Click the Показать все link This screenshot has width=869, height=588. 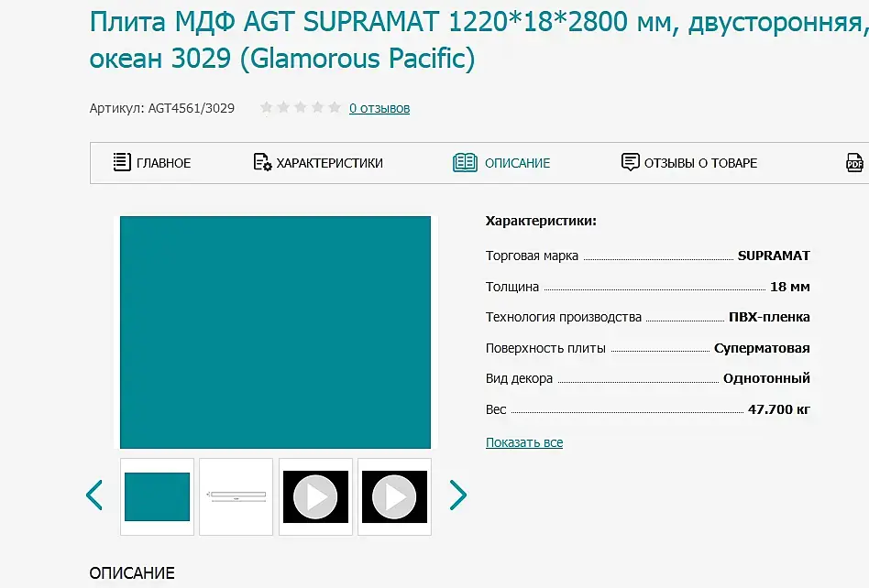click(x=524, y=442)
